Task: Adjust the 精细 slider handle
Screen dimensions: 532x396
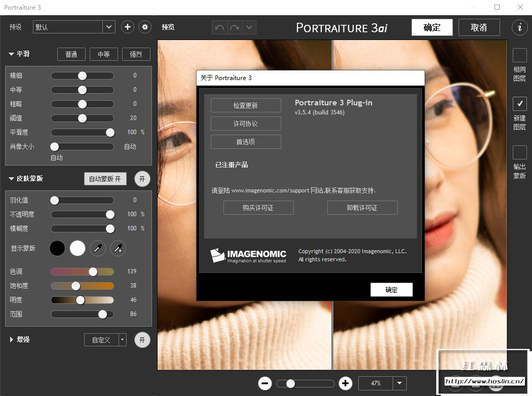Action: click(83, 75)
